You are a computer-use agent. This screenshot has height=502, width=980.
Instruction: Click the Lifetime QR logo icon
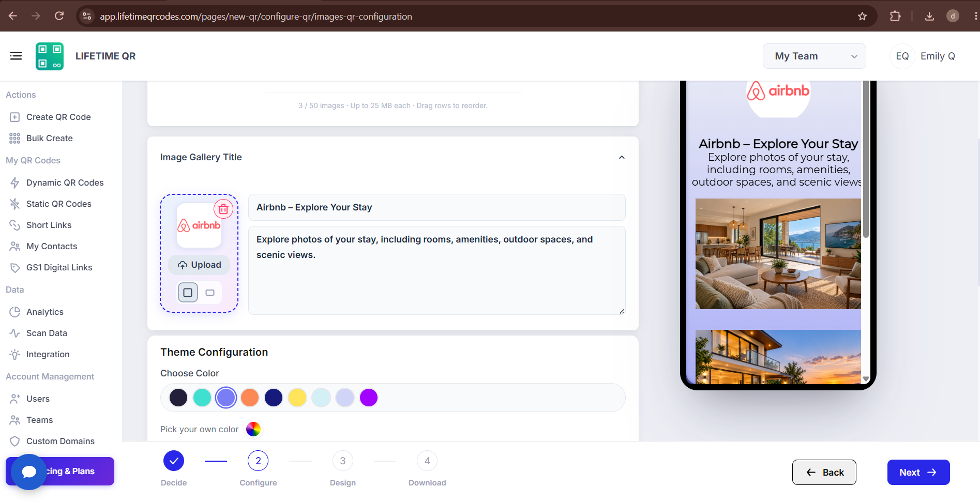[50, 56]
